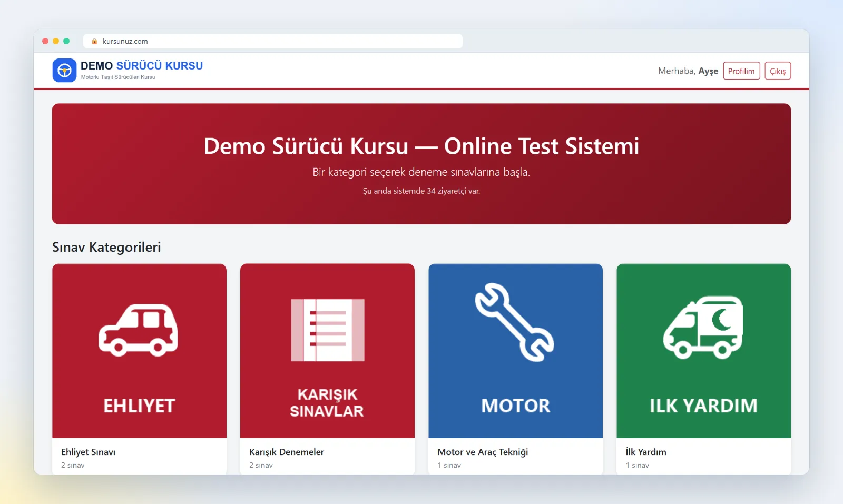
Task: Click "Şu anda sistemde 34 ziyaretçi var." text
Action: pyautogui.click(x=421, y=191)
